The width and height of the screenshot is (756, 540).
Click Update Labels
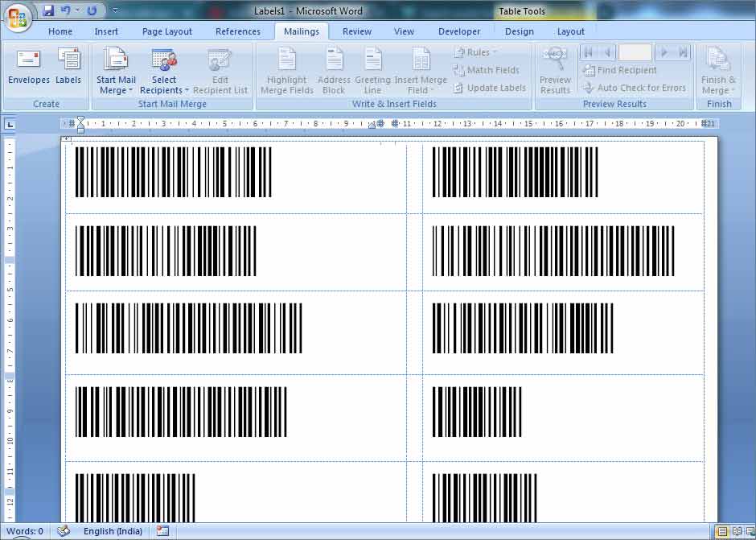tap(489, 88)
